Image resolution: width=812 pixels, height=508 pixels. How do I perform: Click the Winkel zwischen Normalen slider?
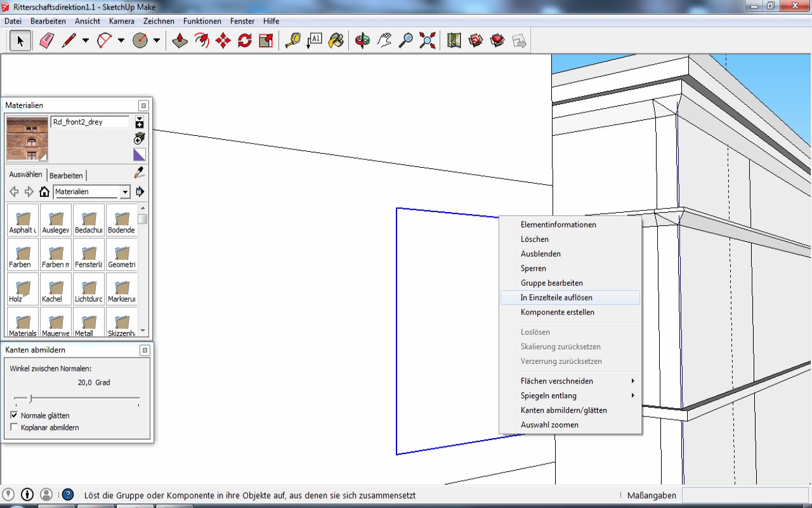click(31, 399)
